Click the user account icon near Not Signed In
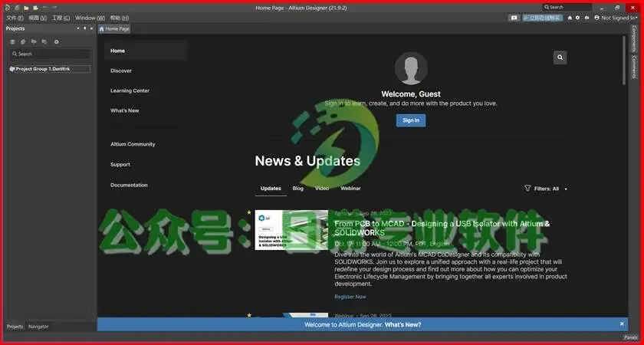 pos(596,18)
